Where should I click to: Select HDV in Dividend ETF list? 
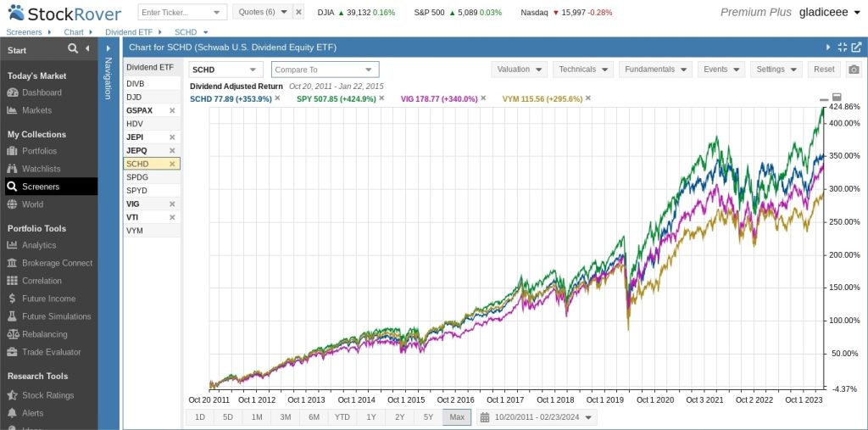point(135,124)
